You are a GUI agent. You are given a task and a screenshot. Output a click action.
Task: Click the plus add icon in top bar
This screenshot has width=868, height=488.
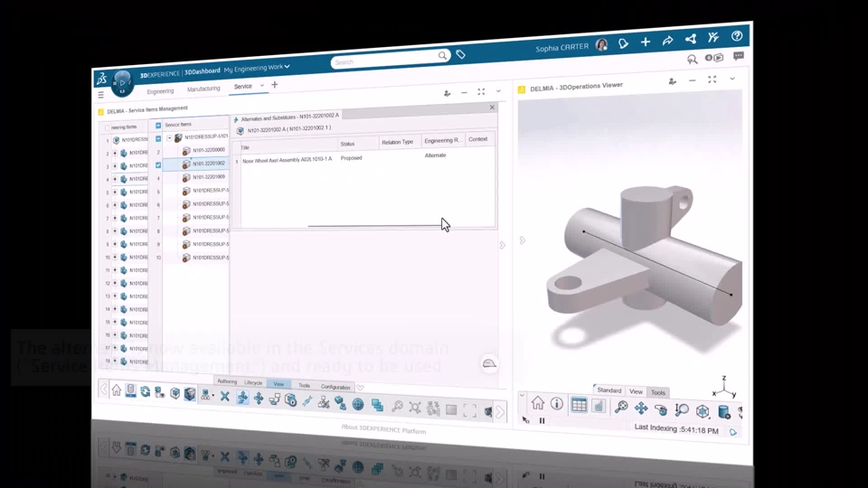(646, 42)
